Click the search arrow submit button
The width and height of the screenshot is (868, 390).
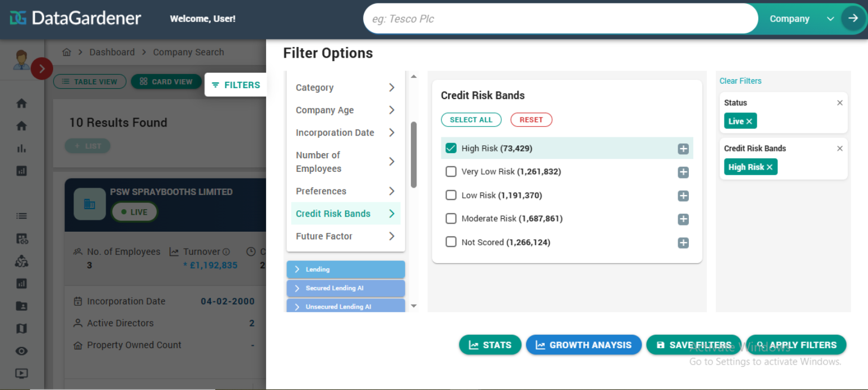click(853, 19)
